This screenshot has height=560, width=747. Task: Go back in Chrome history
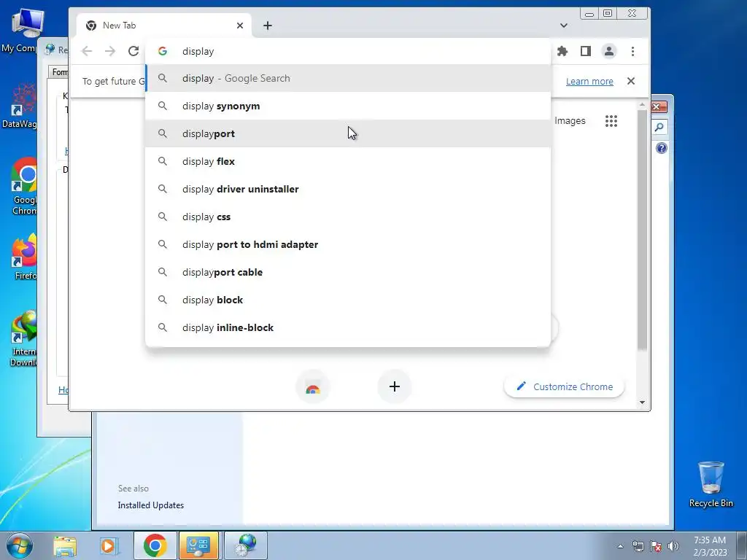click(x=87, y=51)
